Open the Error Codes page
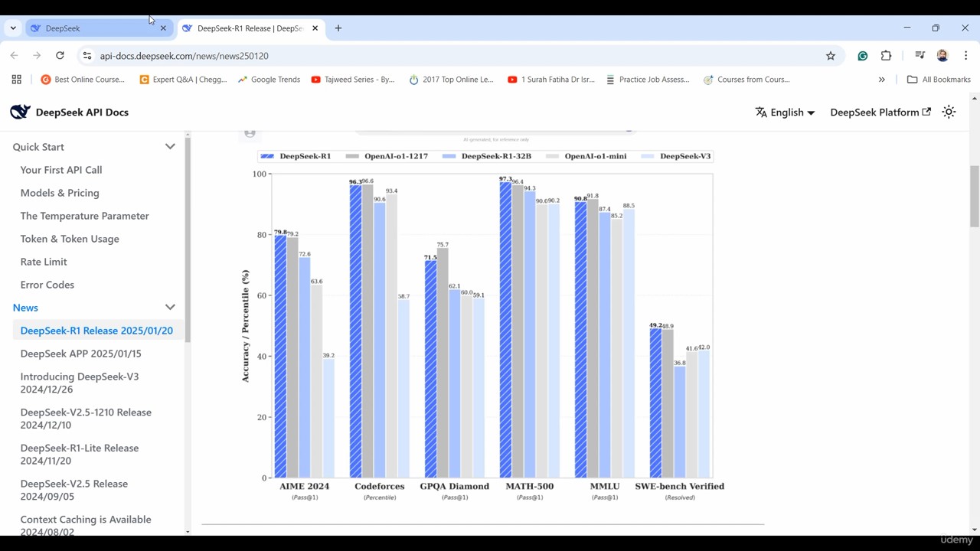 click(47, 285)
